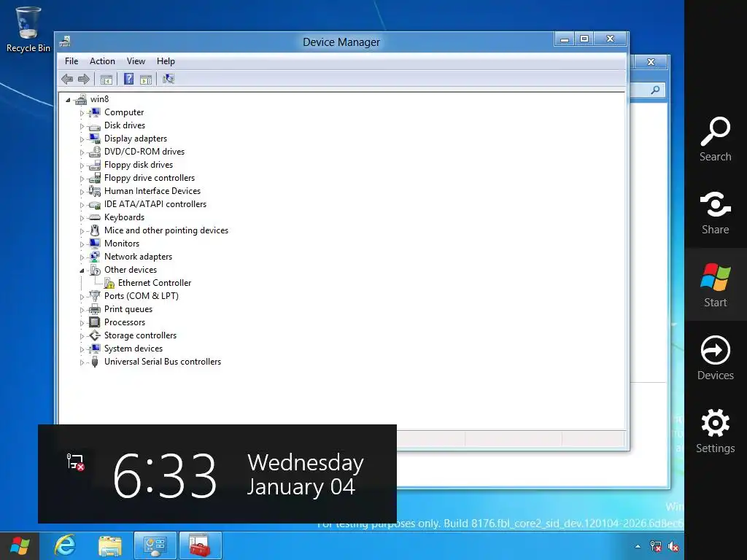This screenshot has height=560, width=747.
Task: Click the Ethernet Controller warning icon
Action: click(x=109, y=284)
